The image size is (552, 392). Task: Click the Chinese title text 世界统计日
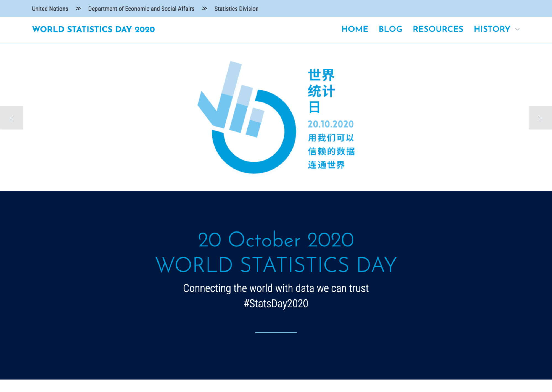pos(321,91)
